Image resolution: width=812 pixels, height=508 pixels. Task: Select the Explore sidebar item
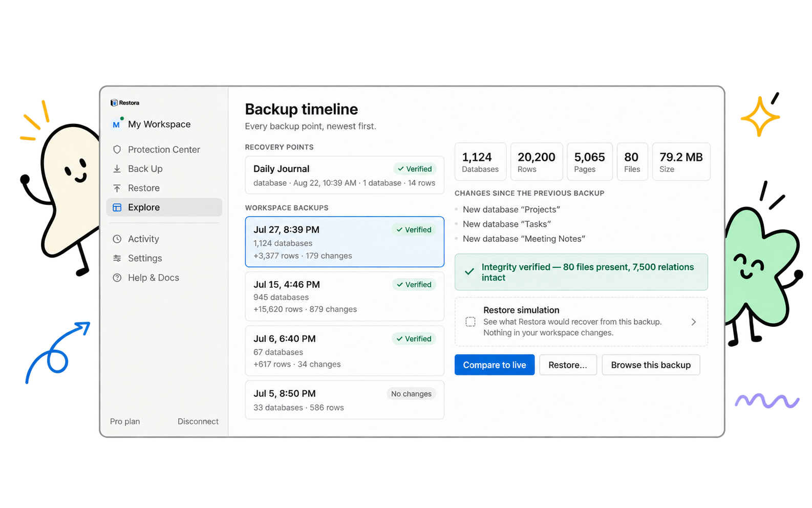tap(164, 207)
